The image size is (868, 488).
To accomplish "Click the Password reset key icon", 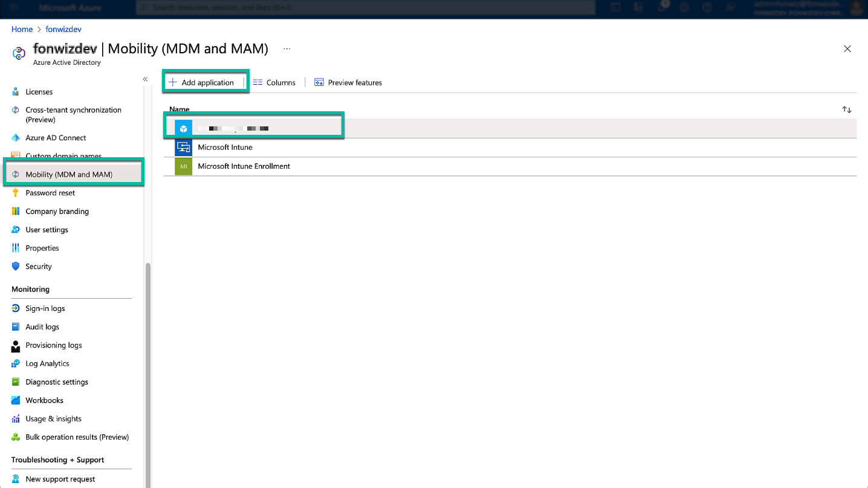I will [x=16, y=193].
